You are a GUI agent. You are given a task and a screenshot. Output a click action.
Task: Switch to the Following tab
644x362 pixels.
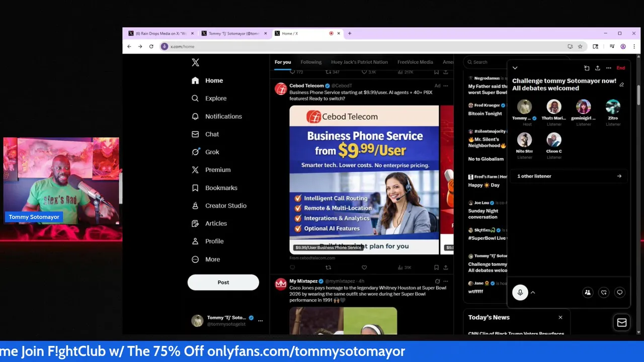(x=311, y=62)
